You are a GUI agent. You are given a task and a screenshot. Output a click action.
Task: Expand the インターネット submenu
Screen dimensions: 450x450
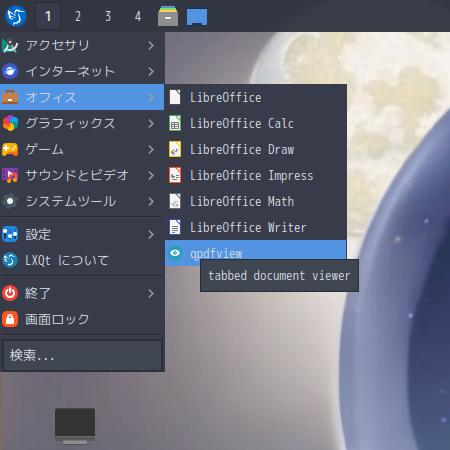[x=82, y=71]
